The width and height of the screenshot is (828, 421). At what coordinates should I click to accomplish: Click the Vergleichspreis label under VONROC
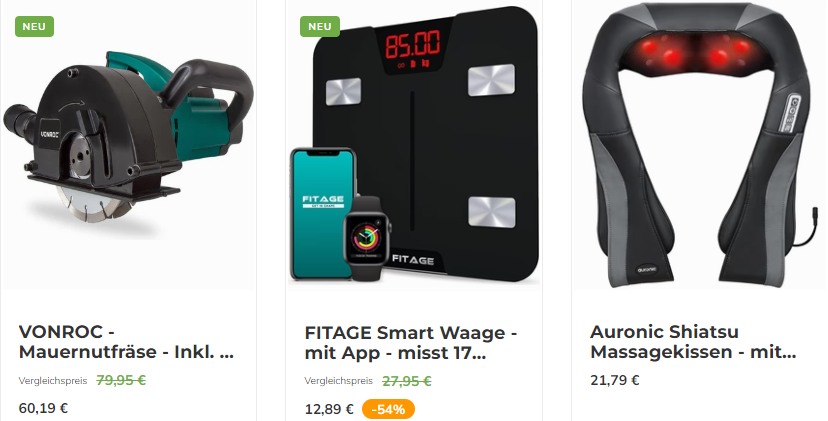(53, 381)
